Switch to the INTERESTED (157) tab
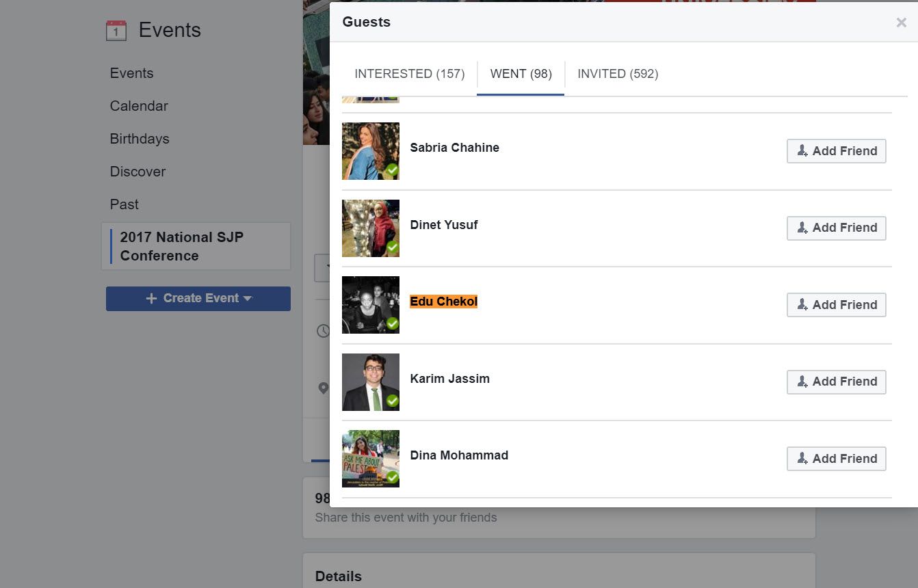 point(409,74)
